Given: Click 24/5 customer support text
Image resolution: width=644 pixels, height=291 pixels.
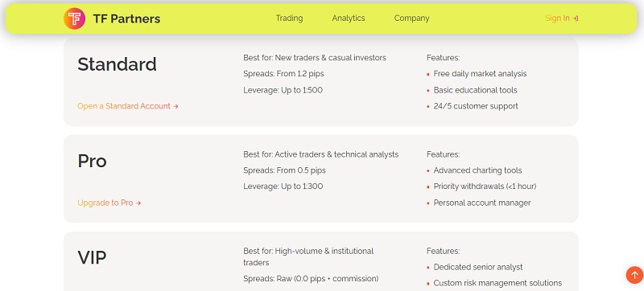Looking at the screenshot, I should click(x=476, y=106).
